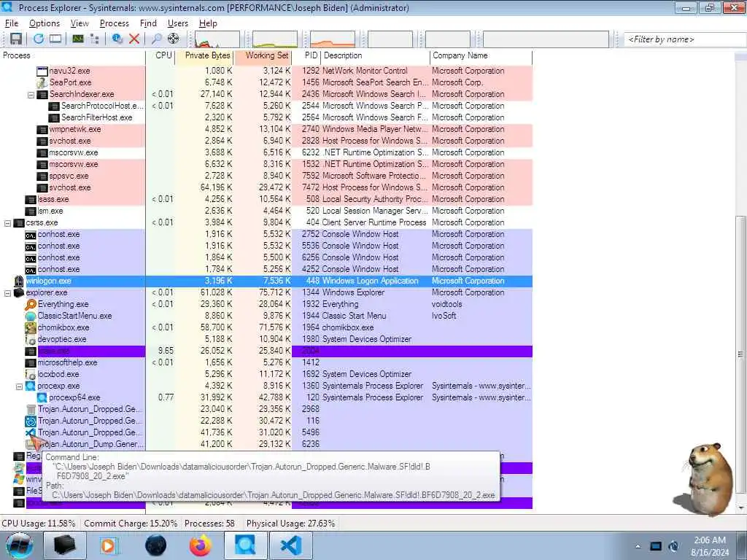Viewport: 747px width, 560px height.
Task: Click the procexp.exe process icon
Action: pyautogui.click(x=31, y=386)
